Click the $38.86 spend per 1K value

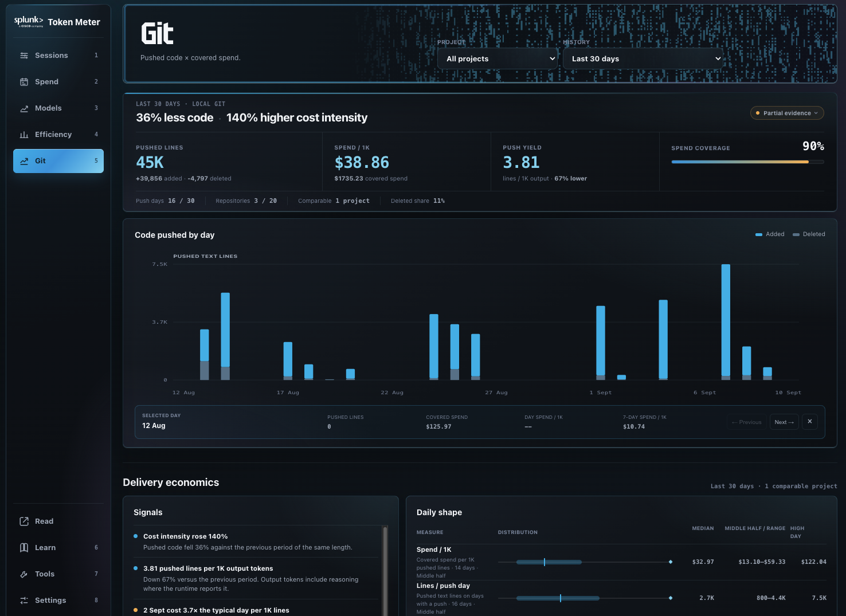[x=362, y=163]
